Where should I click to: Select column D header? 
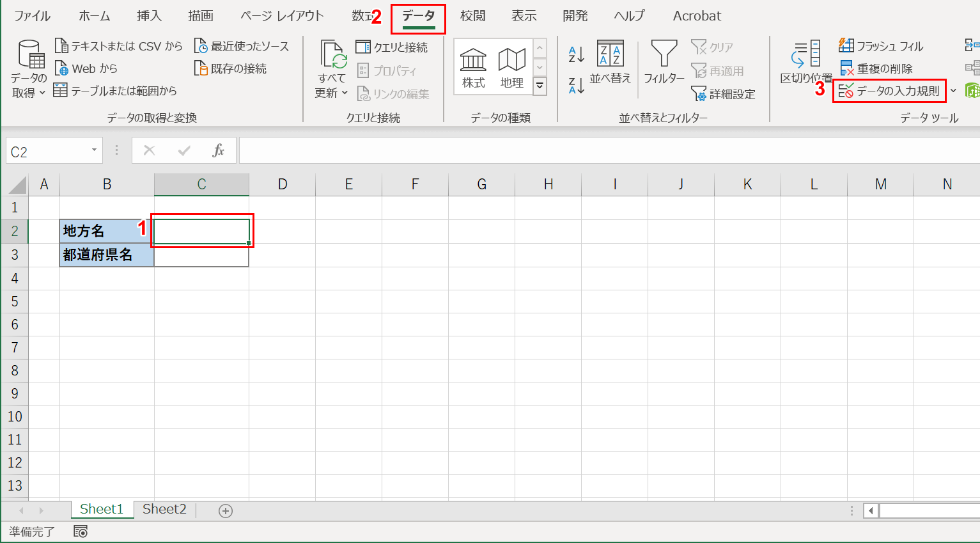pyautogui.click(x=282, y=184)
